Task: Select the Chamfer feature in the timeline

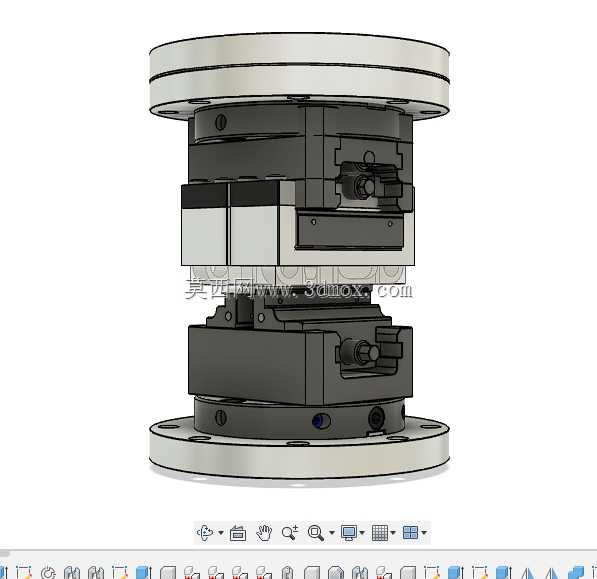Action: pyautogui.click(x=335, y=573)
